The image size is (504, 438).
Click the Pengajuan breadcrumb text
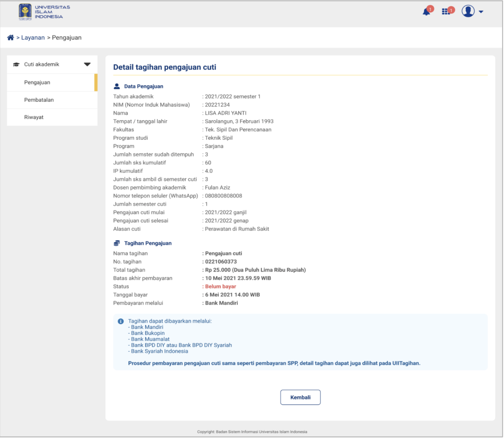pos(67,38)
